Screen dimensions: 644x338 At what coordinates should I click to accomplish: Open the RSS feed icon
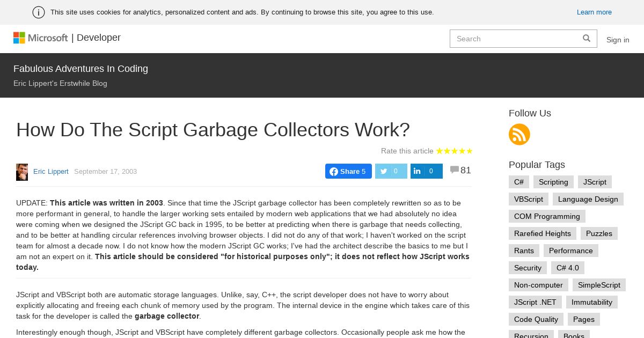pyautogui.click(x=519, y=134)
